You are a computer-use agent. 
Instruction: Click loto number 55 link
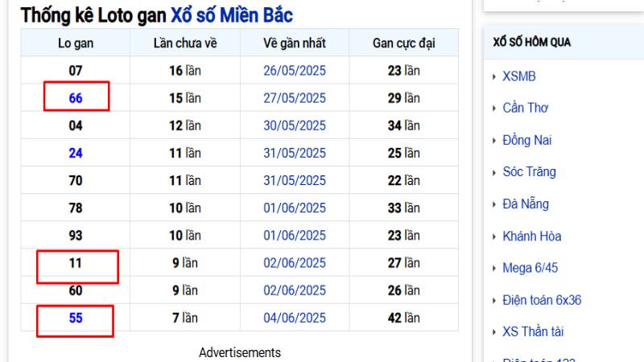(76, 318)
